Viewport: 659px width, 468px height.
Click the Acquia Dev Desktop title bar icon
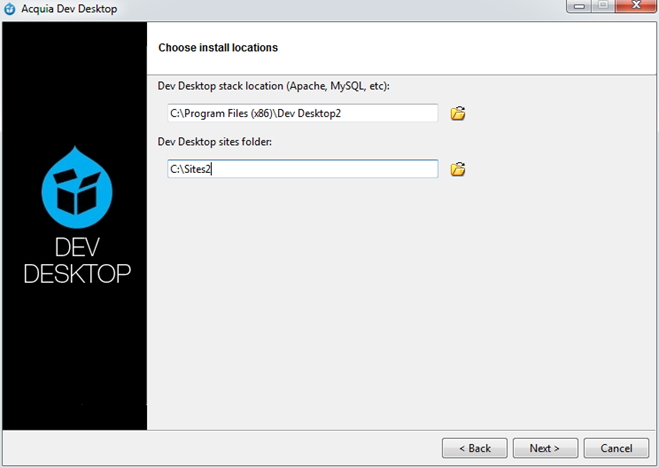pos(9,9)
